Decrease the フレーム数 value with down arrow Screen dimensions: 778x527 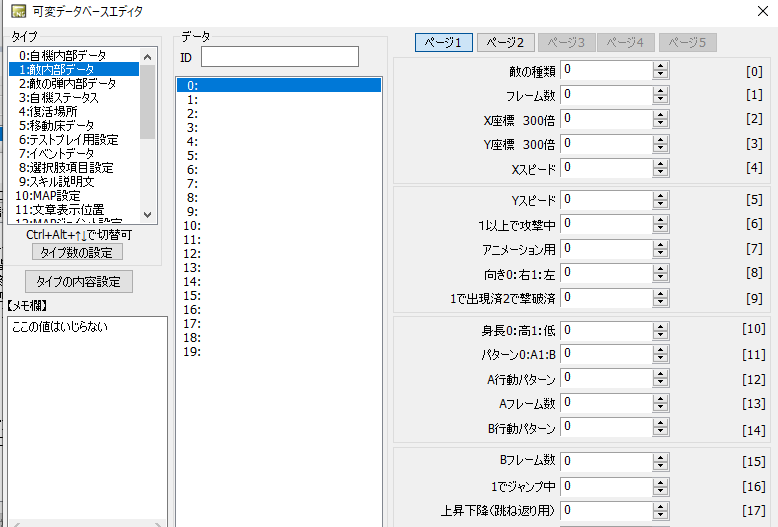tap(660, 99)
